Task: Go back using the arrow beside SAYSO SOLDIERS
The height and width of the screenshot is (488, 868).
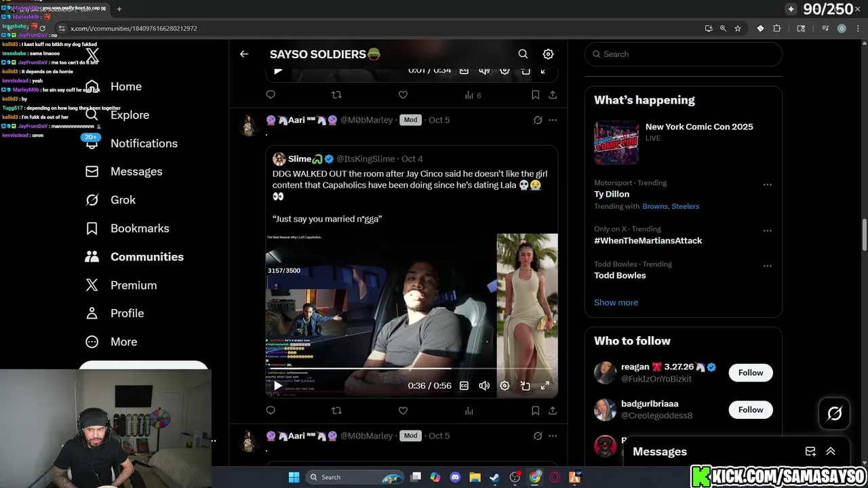Action: 244,54
